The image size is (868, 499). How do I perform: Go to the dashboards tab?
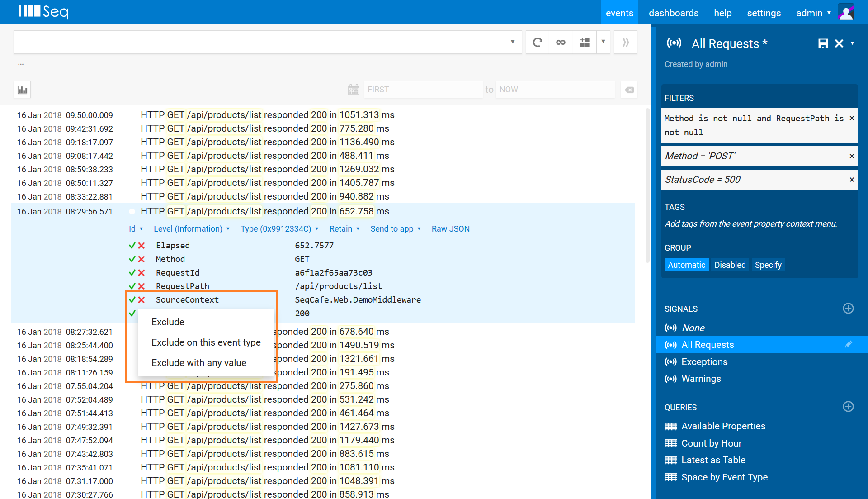pyautogui.click(x=674, y=13)
